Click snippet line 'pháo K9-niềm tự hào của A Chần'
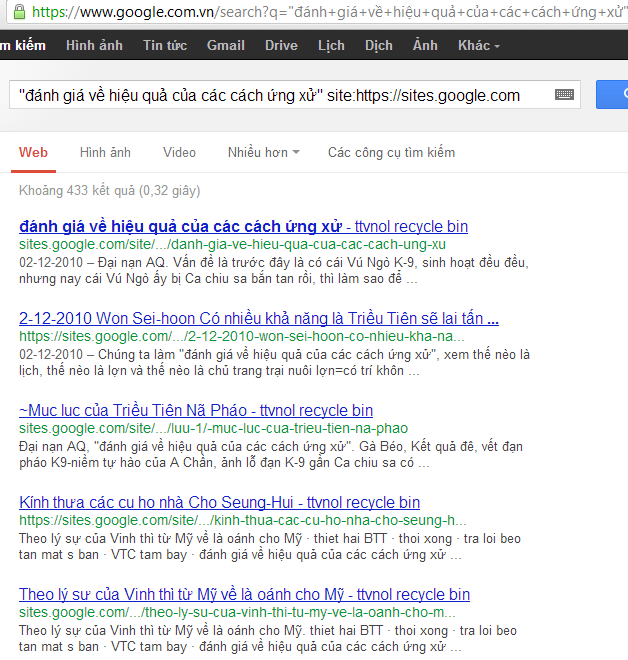This screenshot has width=628, height=660. [224, 463]
